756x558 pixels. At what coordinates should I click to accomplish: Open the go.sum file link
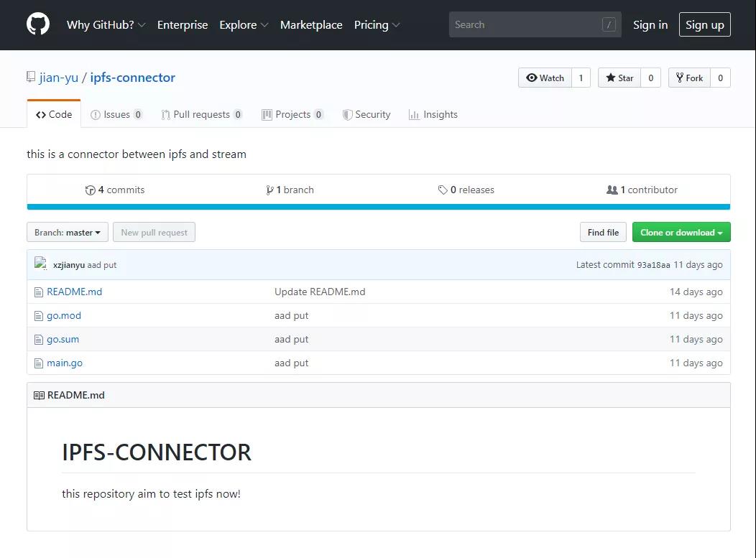63,339
